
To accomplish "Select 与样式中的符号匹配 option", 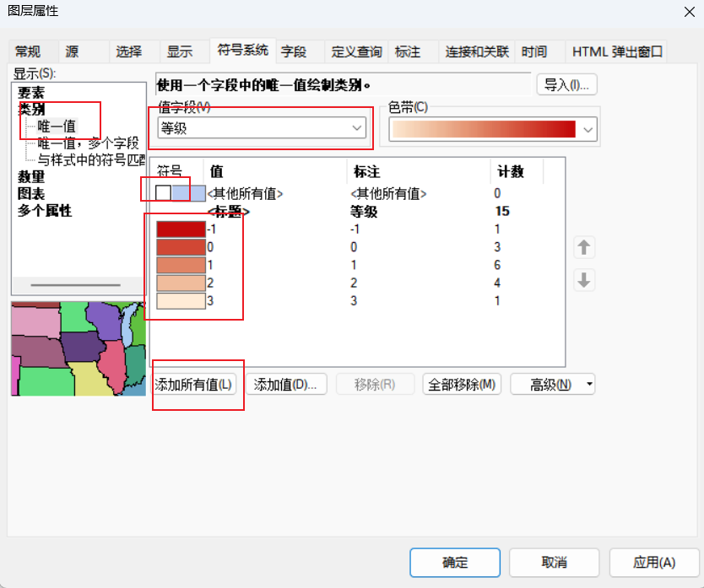I will point(91,159).
